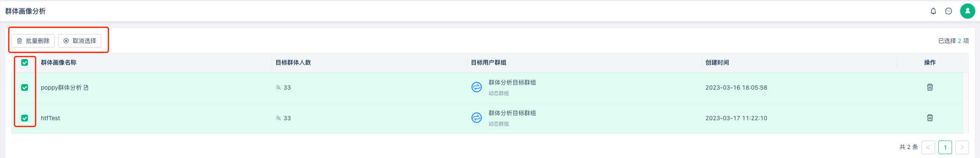Go to the next page arrow

[962, 147]
